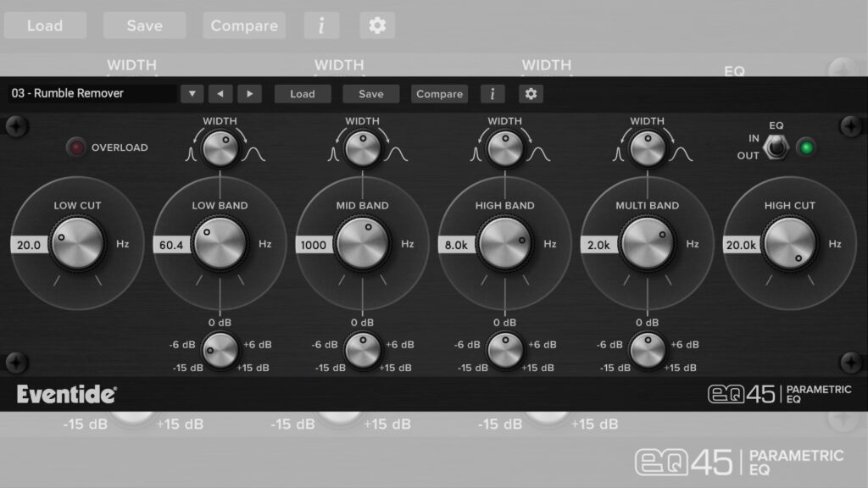The width and height of the screenshot is (868, 488).
Task: Click the Compare button
Action: pos(439,93)
